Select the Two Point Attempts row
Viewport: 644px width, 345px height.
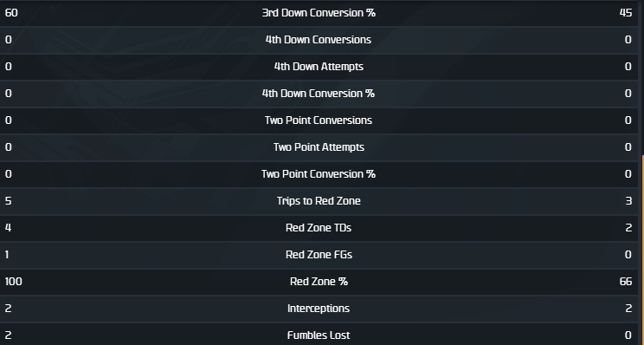click(319, 147)
